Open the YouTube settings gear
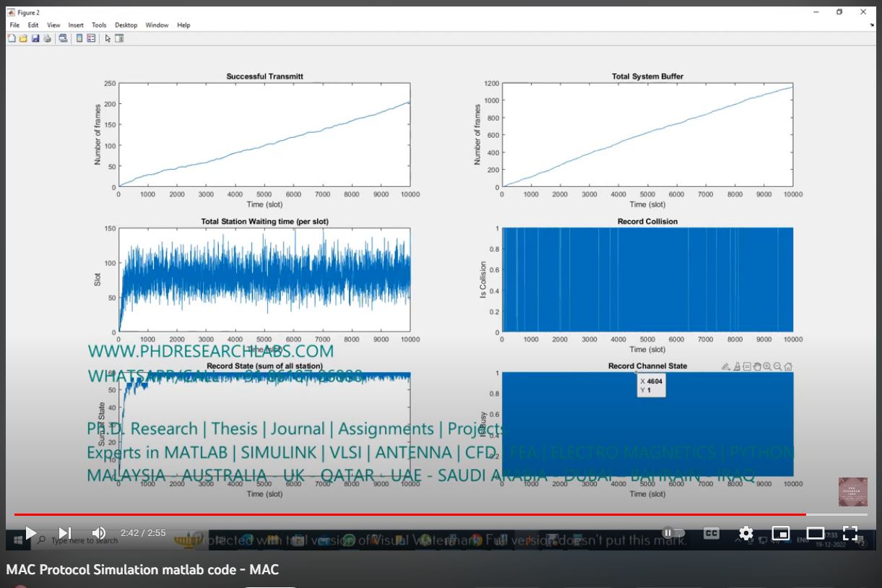 [746, 533]
